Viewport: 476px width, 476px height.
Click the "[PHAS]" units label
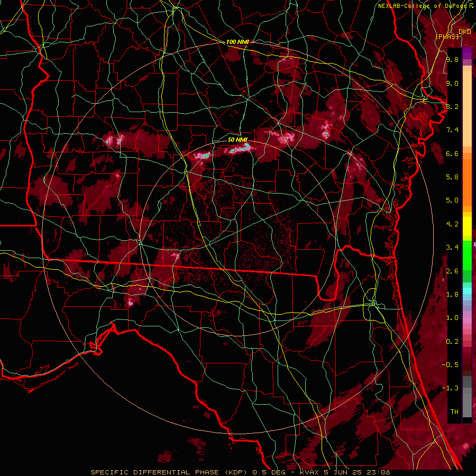[447, 36]
